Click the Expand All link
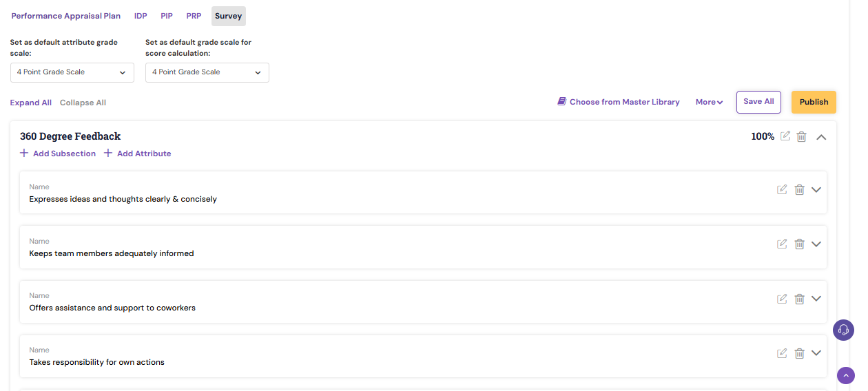 point(31,103)
